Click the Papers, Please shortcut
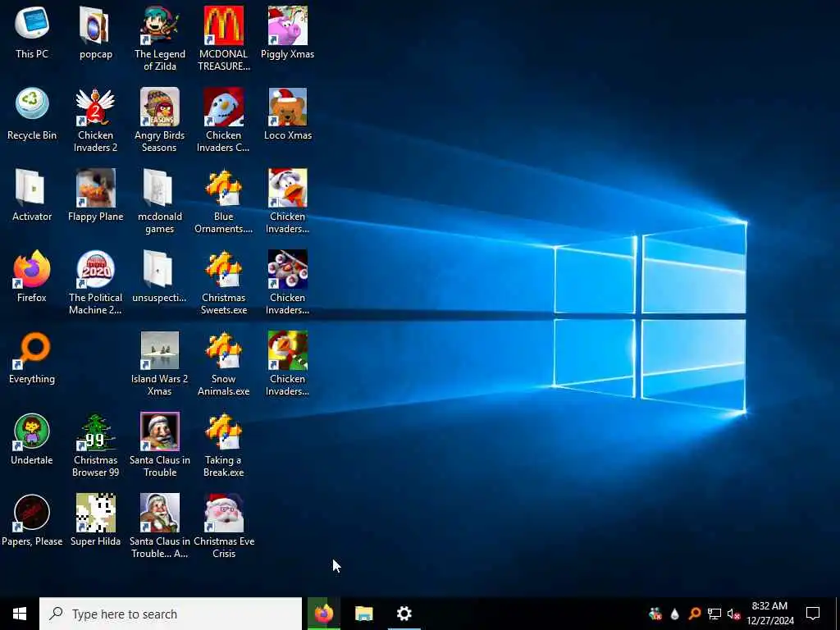This screenshot has height=630, width=840. pos(32,513)
